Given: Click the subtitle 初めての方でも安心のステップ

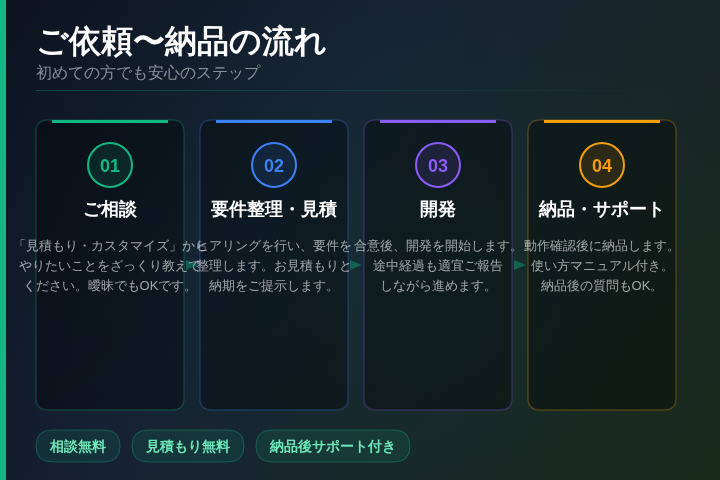Looking at the screenshot, I should pos(148,73).
